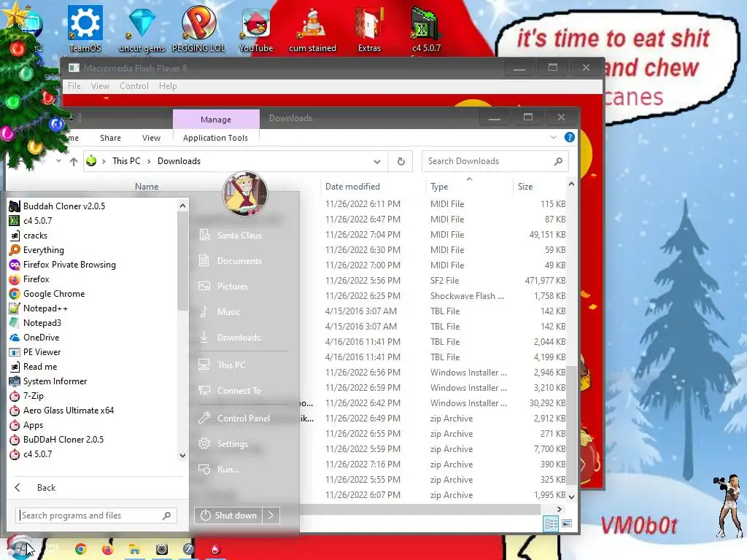Open Settings from the Start menu
This screenshot has width=747, height=560.
pos(233,444)
